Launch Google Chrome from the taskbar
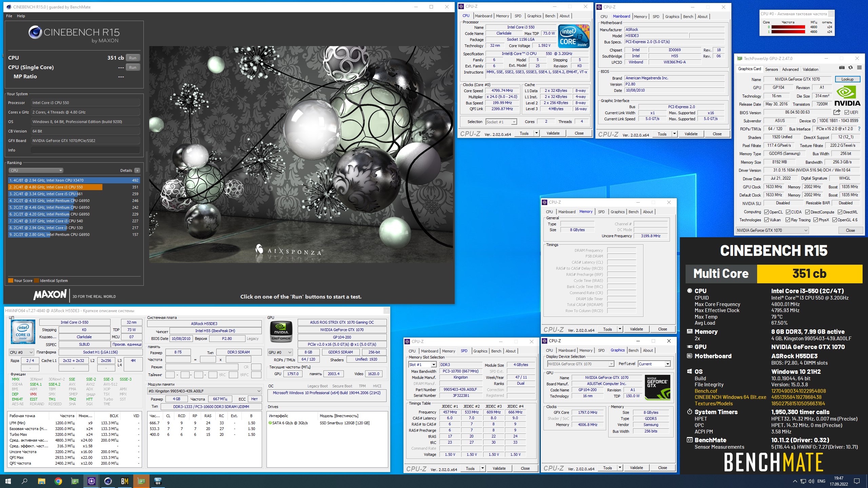Image resolution: width=868 pixels, height=488 pixels. pyautogui.click(x=58, y=481)
